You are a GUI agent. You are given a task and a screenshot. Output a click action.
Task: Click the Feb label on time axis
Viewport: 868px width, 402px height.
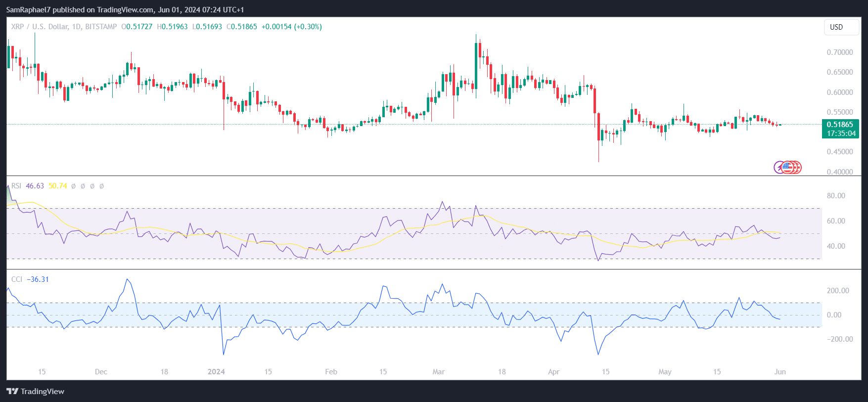(331, 372)
